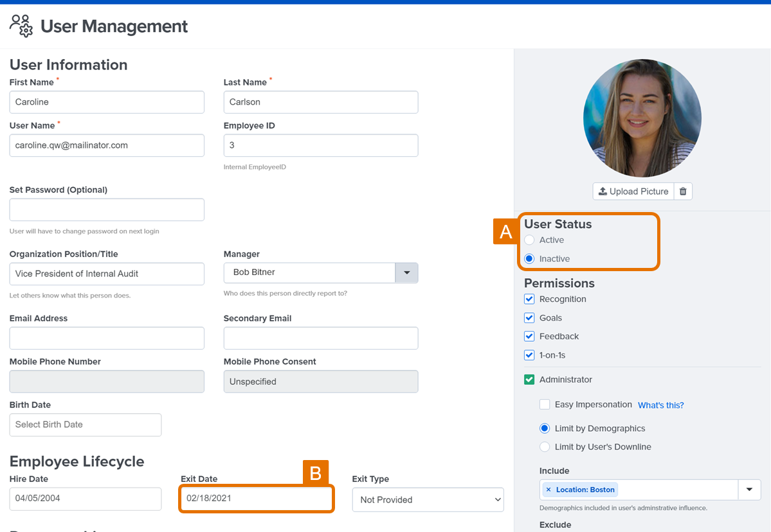The height and width of the screenshot is (532, 771).
Task: Click the Set Password field
Action: (107, 209)
